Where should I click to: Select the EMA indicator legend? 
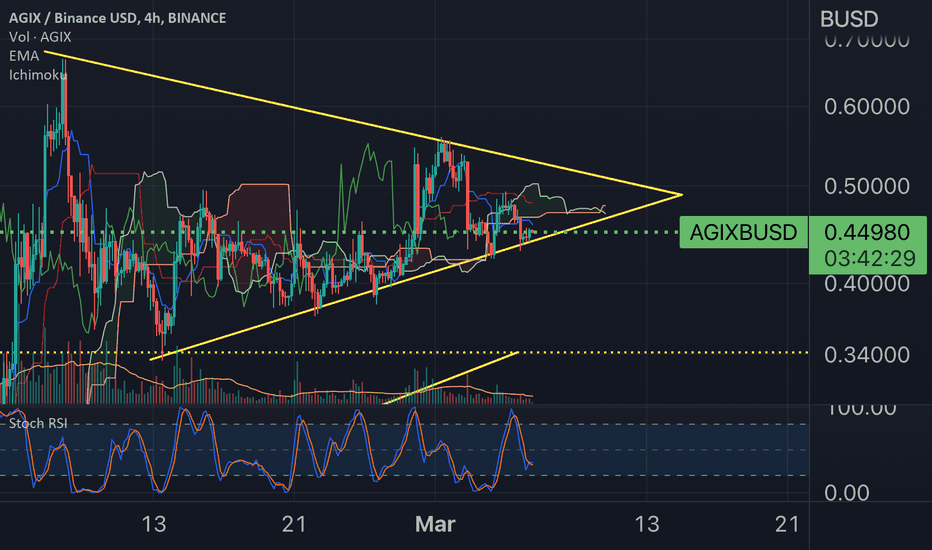coord(24,56)
